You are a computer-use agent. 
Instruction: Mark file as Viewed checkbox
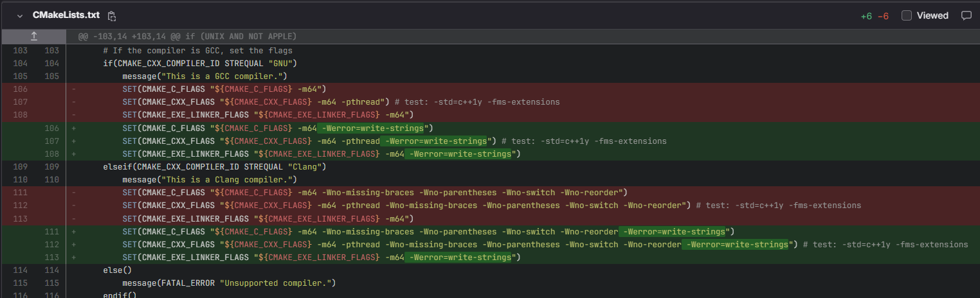907,15
